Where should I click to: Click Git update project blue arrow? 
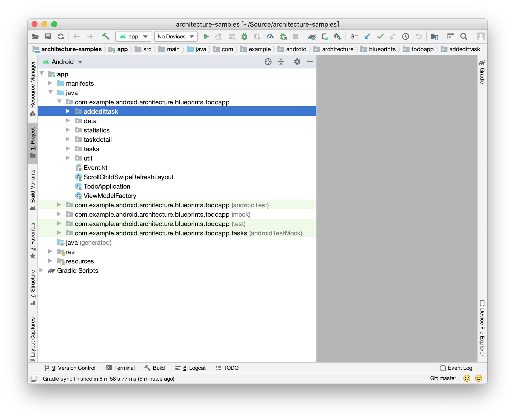[367, 36]
